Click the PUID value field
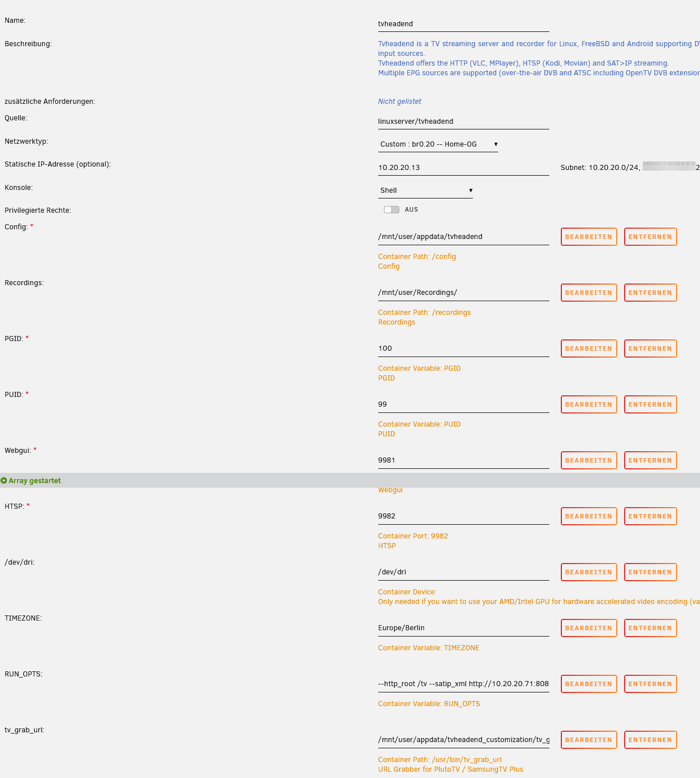 pos(464,404)
